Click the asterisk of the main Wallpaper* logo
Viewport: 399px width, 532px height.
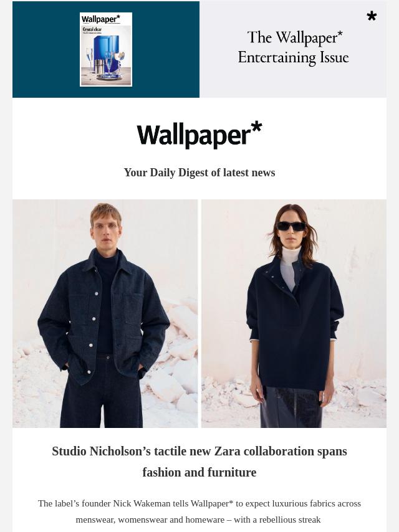click(256, 128)
